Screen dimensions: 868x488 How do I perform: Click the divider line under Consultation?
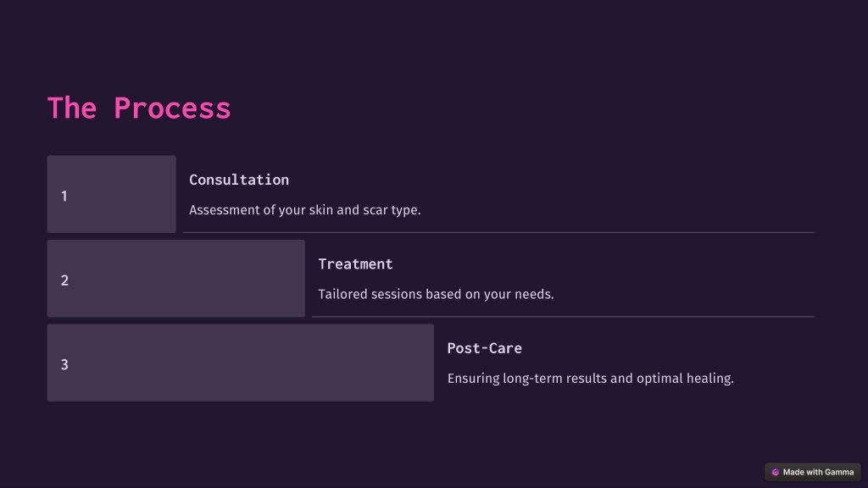498,232
